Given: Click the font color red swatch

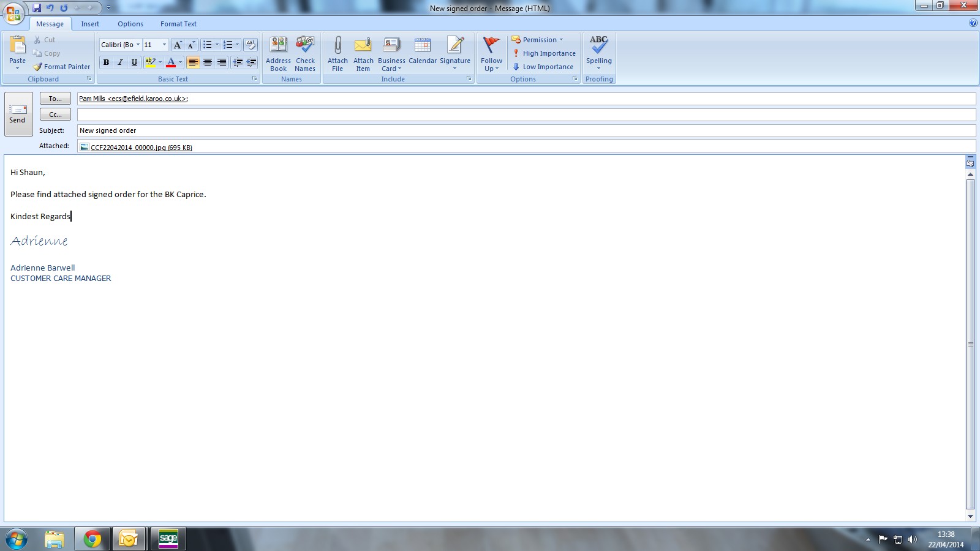Looking at the screenshot, I should click(x=171, y=62).
